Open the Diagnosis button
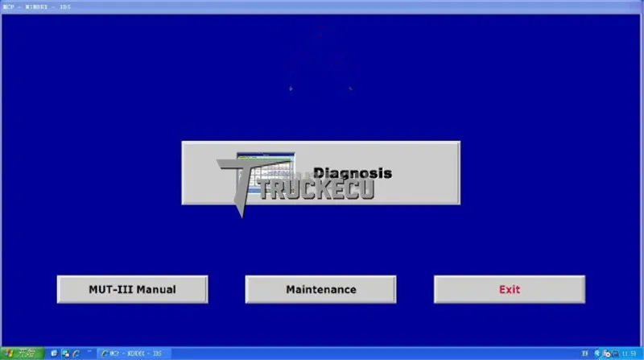The image size is (644, 360). tap(320, 172)
